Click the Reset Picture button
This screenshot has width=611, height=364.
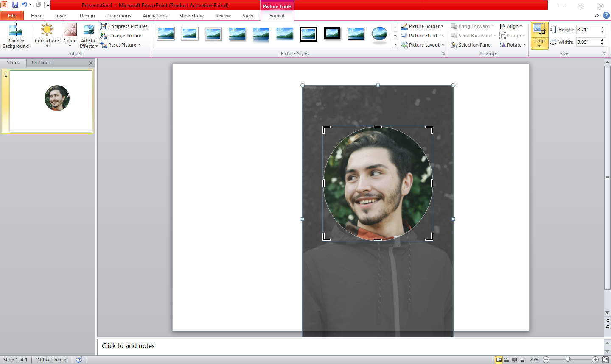pos(119,45)
